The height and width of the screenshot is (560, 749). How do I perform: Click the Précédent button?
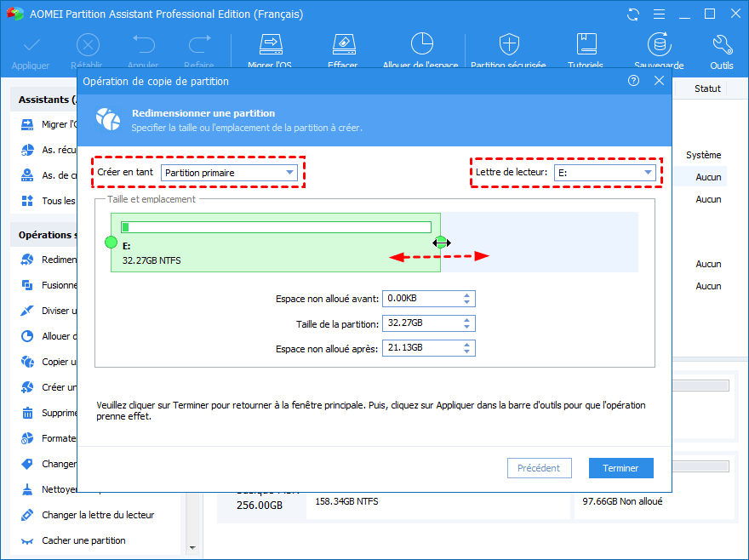[x=540, y=468]
